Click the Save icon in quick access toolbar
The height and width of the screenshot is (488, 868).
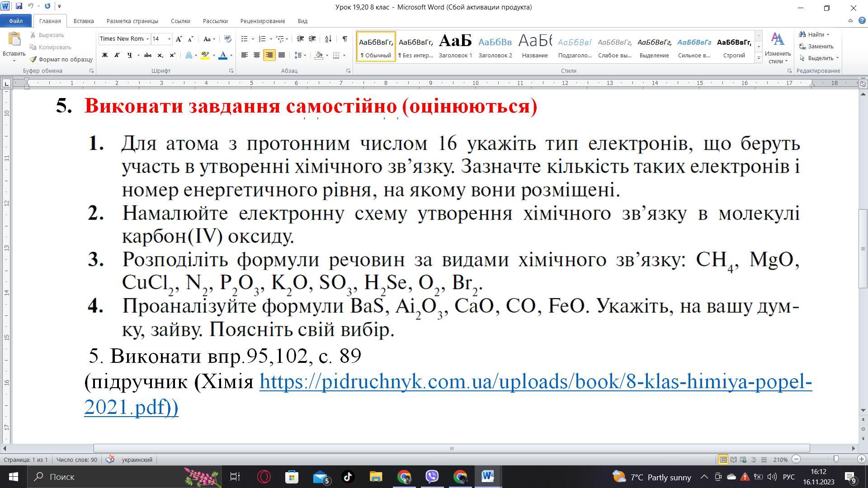[19, 6]
